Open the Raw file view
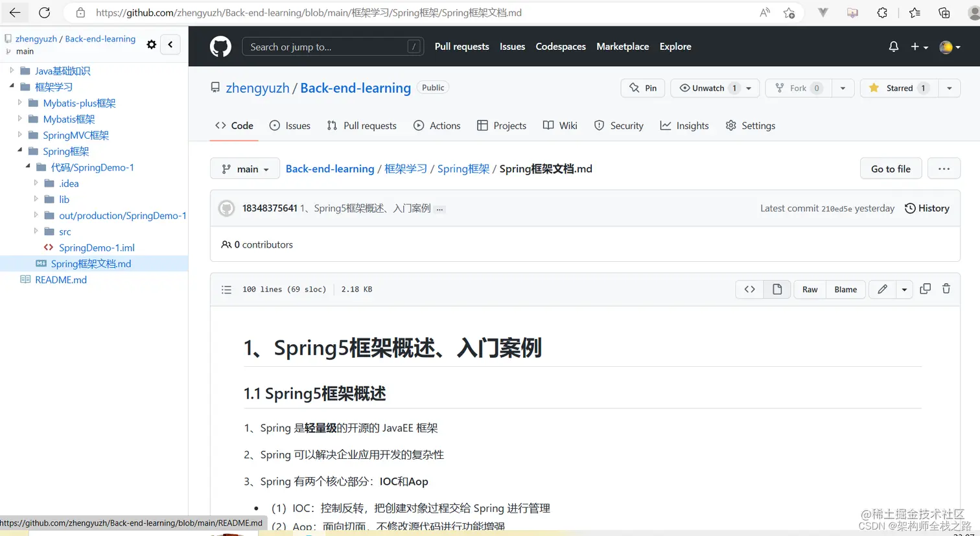The image size is (980, 536). pyautogui.click(x=810, y=289)
